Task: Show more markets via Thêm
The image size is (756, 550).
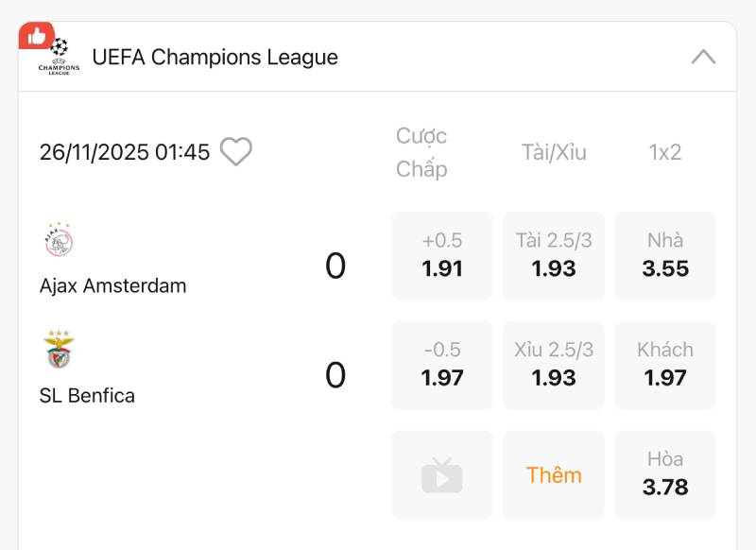Action: pos(553,474)
